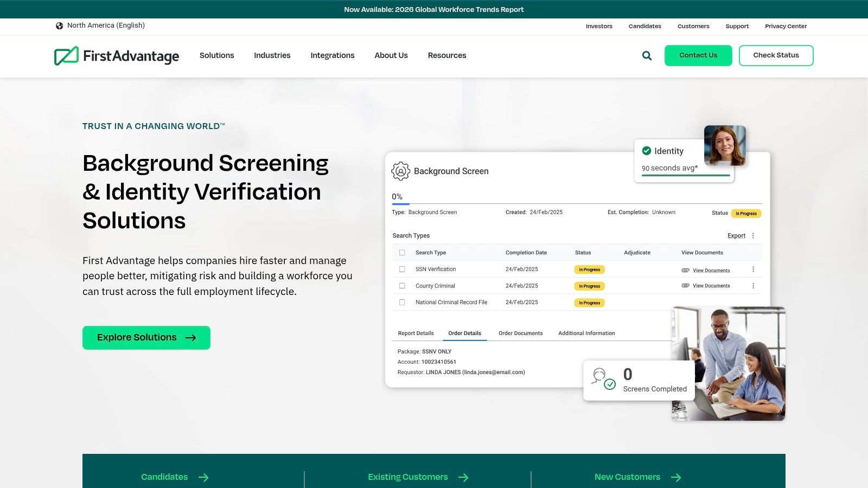Click paperclip icon in County Criminal row

coord(685,285)
